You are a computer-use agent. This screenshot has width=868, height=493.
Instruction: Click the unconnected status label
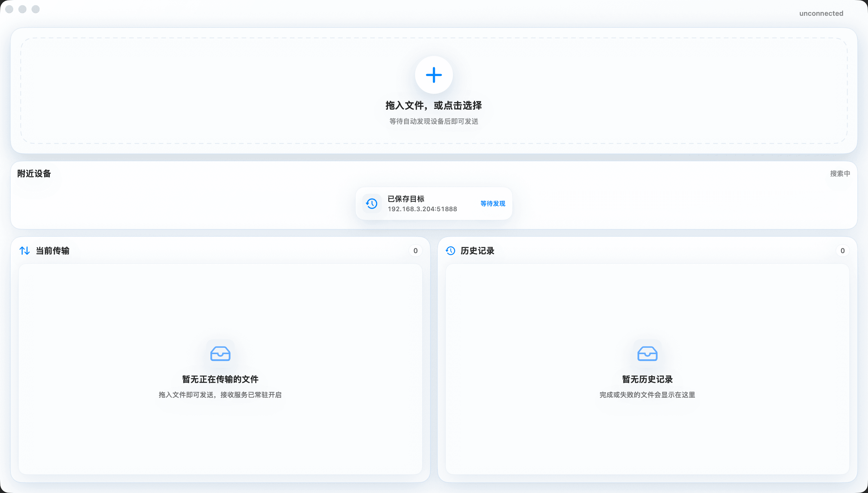coord(821,13)
